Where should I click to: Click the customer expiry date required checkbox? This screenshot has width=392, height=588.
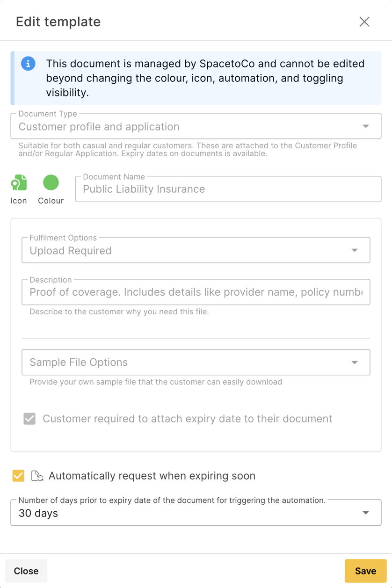click(x=29, y=419)
